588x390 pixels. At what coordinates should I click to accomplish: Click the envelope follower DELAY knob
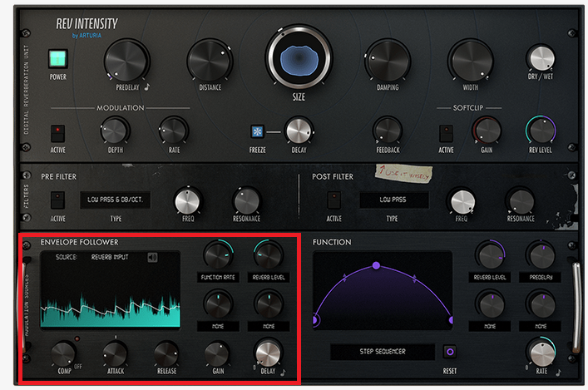[x=268, y=353]
